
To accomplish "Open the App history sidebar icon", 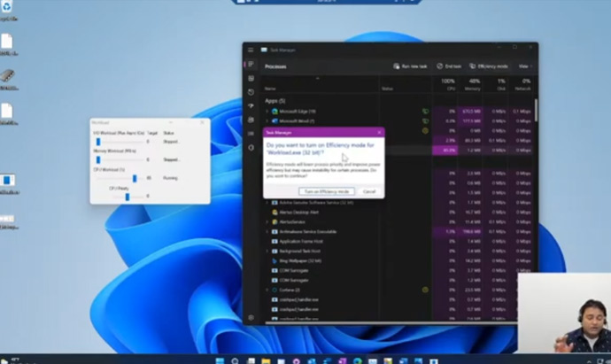I will click(251, 92).
